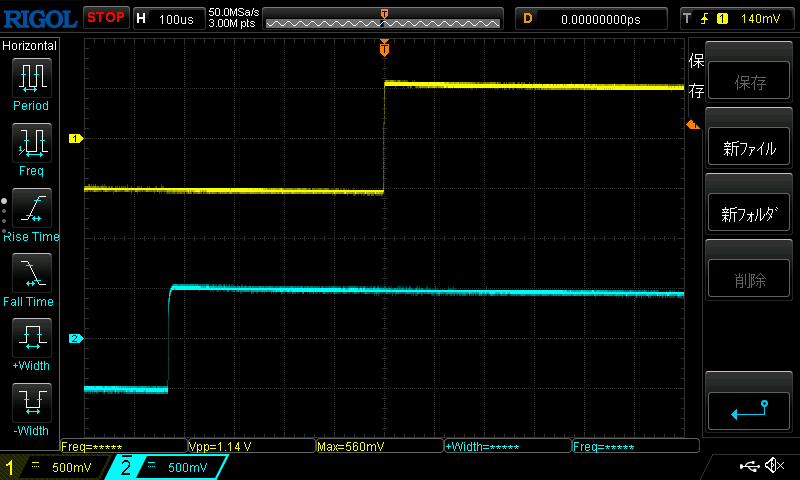
Task: Click the channel 1 ground level marker
Action: [76, 138]
